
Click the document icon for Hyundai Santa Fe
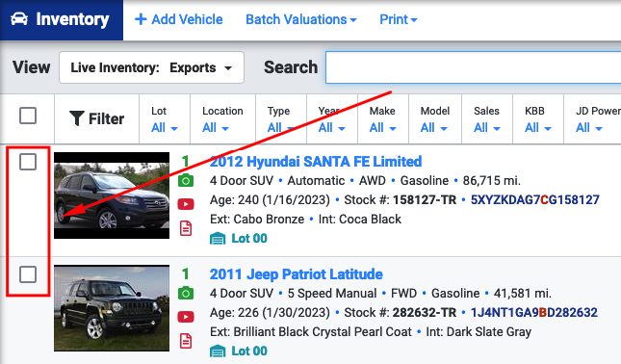(x=186, y=228)
